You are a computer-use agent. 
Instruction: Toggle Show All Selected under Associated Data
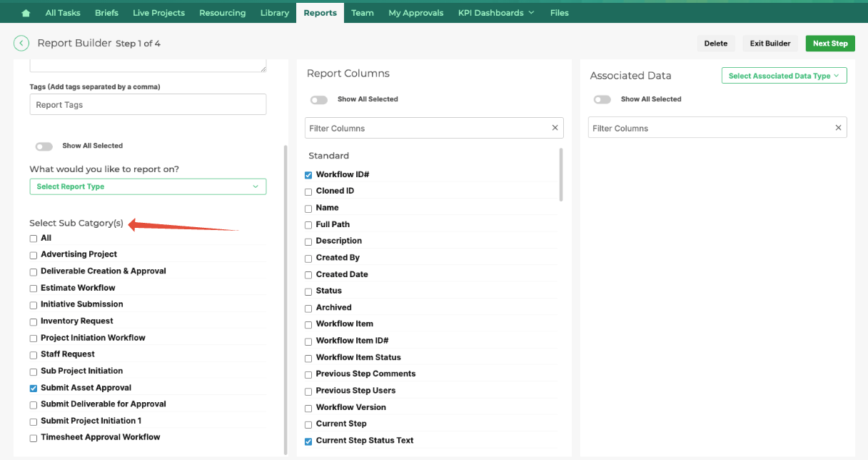[602, 100]
